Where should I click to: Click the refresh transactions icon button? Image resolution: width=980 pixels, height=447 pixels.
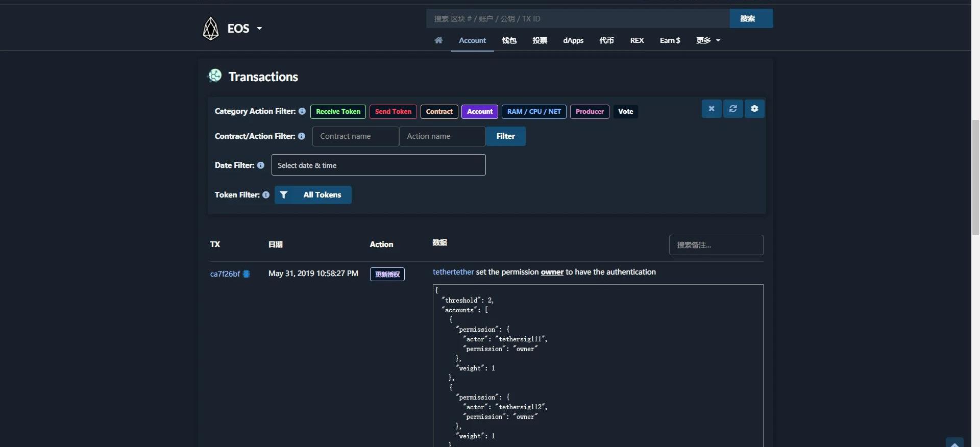pos(733,109)
